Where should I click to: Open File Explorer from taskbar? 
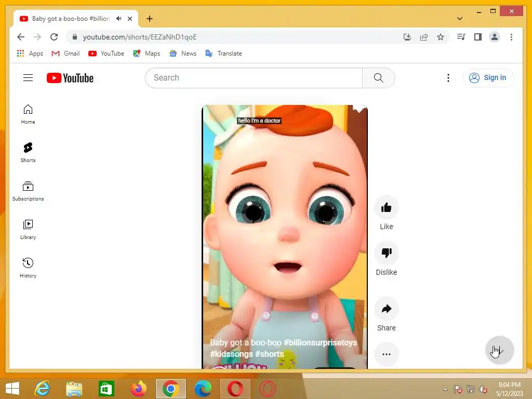(74, 389)
